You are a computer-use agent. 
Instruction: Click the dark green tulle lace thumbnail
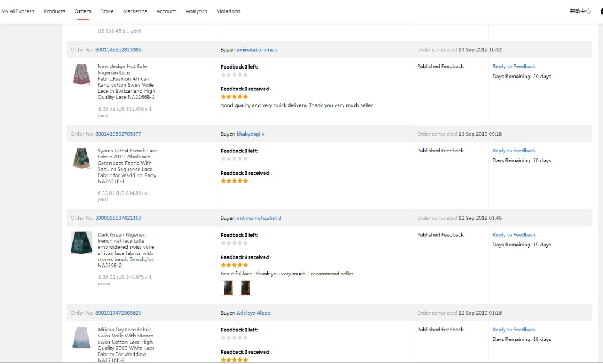tap(81, 243)
